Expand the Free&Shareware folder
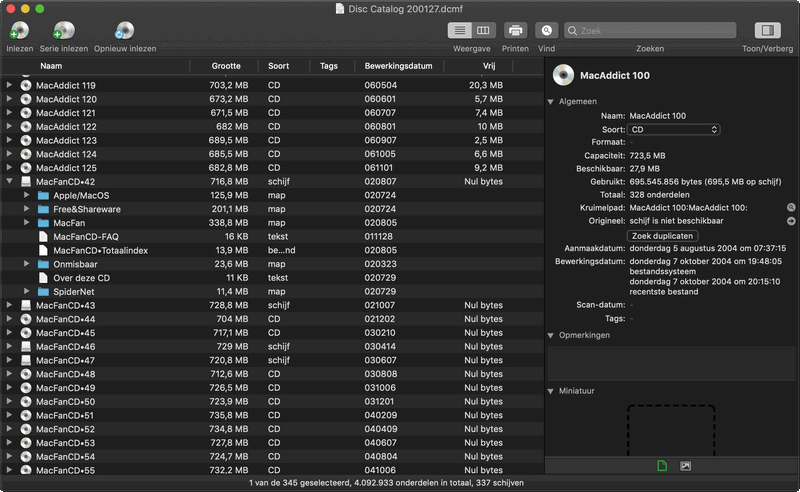 click(27, 209)
